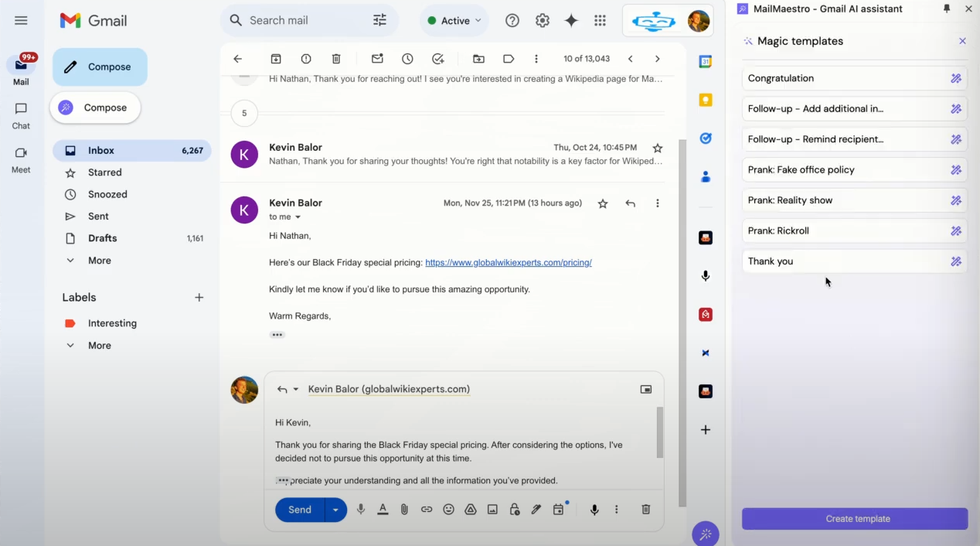Show details with 'to me' arrow
This screenshot has width=980, height=546.
[298, 217]
